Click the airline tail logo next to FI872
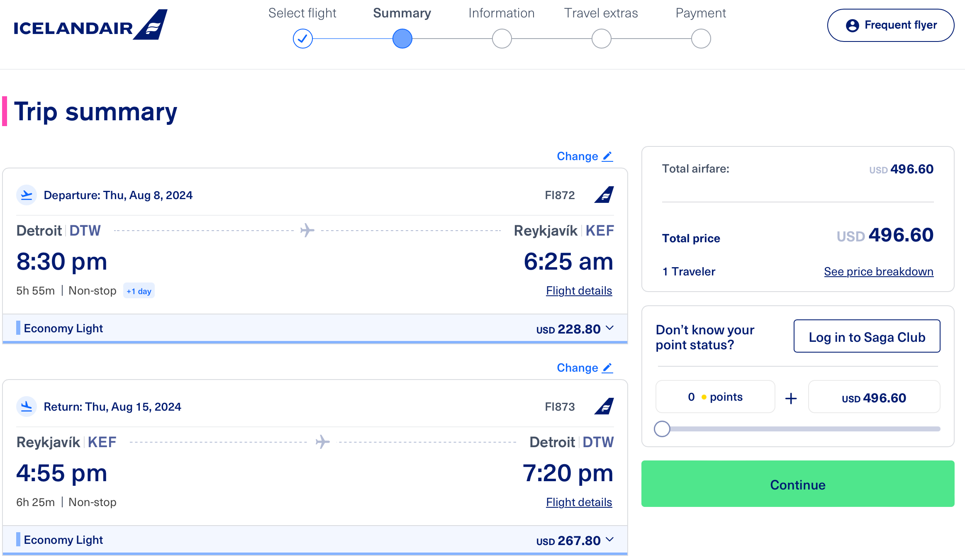965x560 pixels. [604, 195]
